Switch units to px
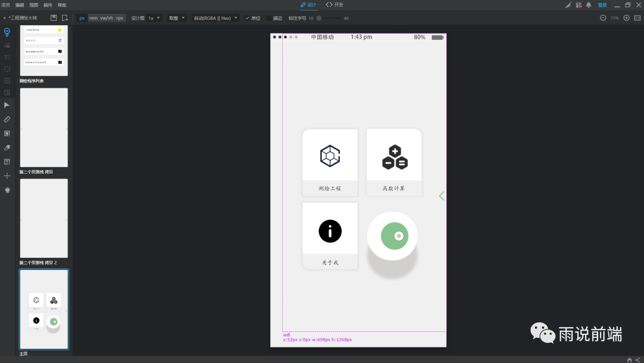644x363 pixels. coord(82,18)
